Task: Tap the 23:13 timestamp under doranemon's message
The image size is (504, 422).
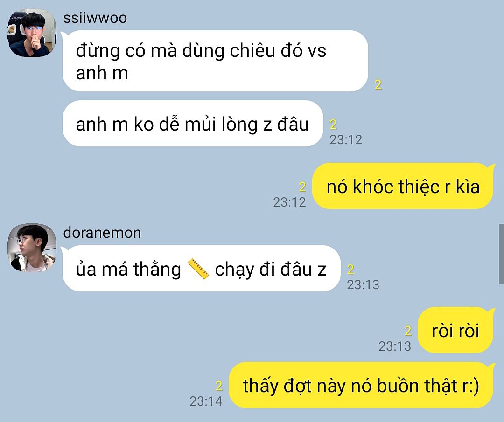Action: 363,284
